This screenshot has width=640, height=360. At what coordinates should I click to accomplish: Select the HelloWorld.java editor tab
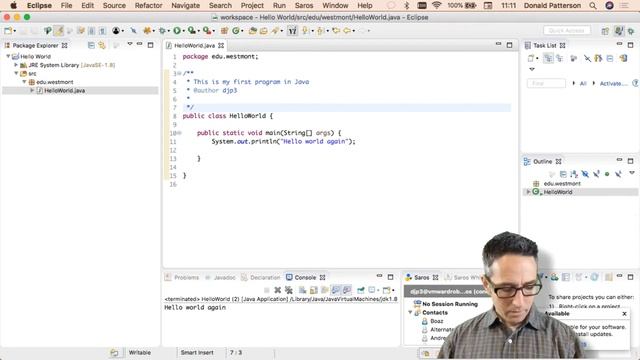[195, 45]
